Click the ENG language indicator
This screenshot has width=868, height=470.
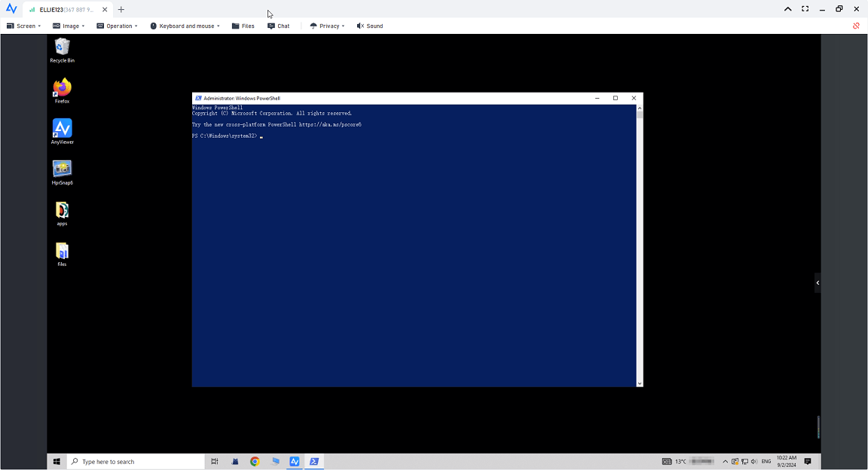[766, 461]
